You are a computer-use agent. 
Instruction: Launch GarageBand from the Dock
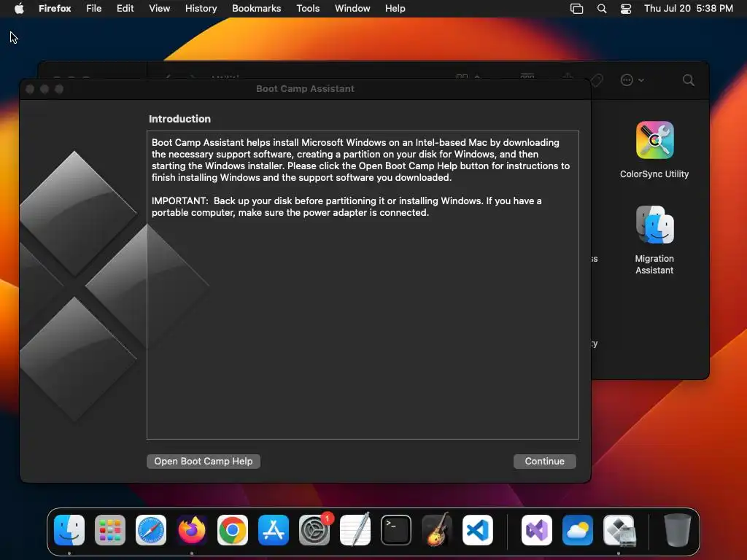[x=436, y=530]
